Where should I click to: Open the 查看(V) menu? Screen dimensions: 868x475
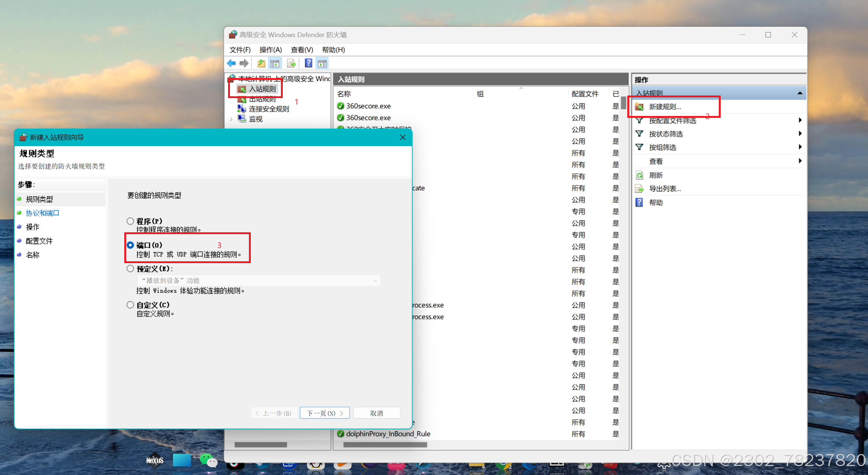coord(302,49)
